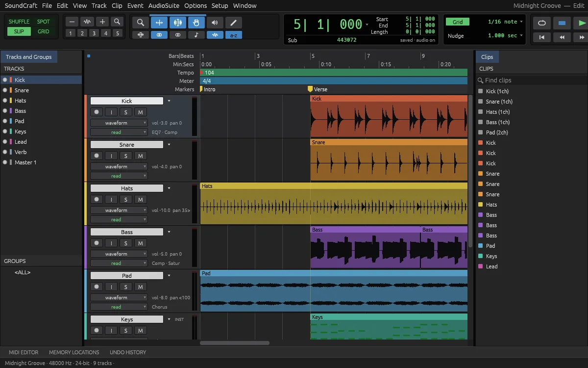Open the Event menu
The width and height of the screenshot is (588, 368).
tap(135, 6)
